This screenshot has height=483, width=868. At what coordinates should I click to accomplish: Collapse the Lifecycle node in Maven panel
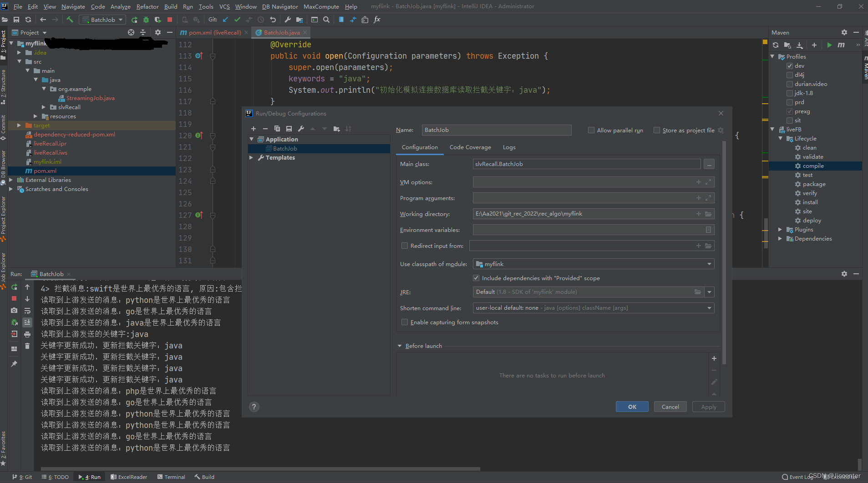point(781,138)
